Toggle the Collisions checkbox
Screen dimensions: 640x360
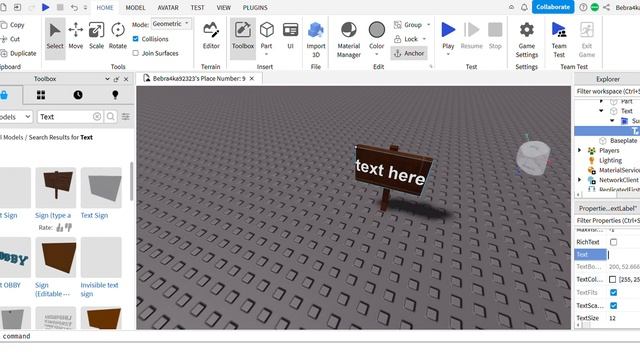pos(136,39)
